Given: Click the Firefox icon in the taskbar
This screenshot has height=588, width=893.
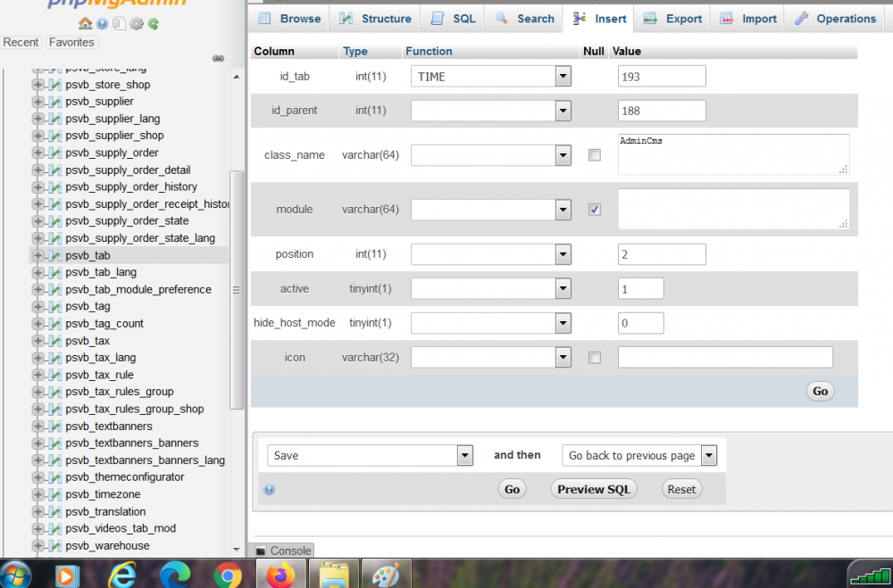Looking at the screenshot, I should (x=280, y=574).
